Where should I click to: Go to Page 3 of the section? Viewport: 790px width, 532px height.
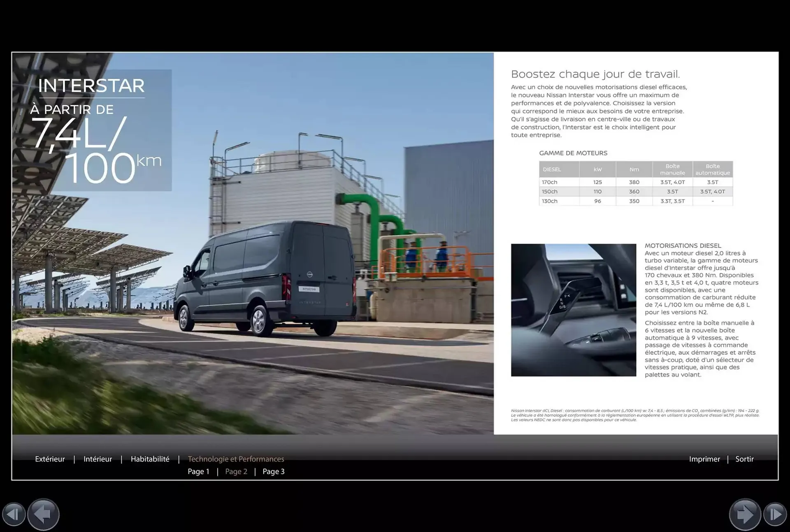pos(274,472)
